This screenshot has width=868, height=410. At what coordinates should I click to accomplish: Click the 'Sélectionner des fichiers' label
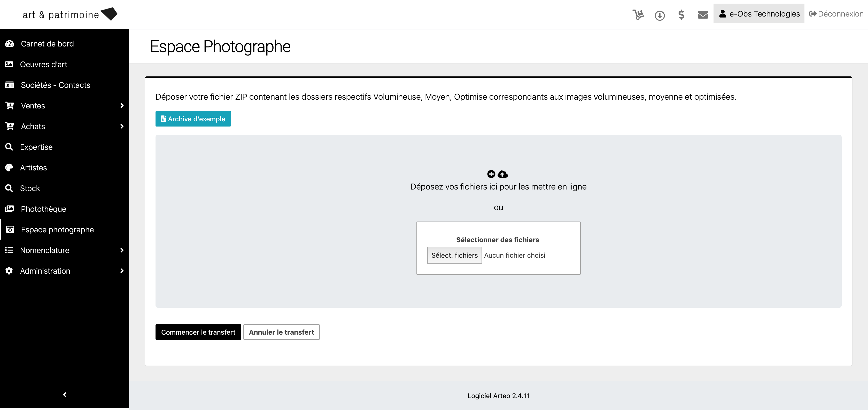tap(497, 240)
